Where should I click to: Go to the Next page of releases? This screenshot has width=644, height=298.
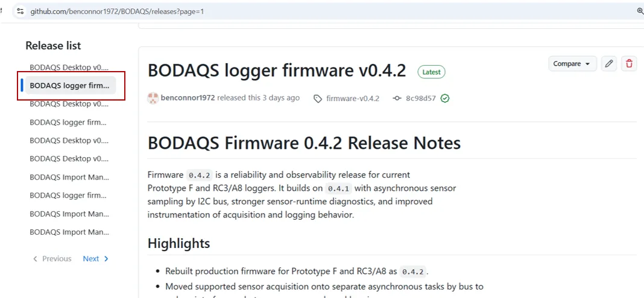tap(96, 259)
